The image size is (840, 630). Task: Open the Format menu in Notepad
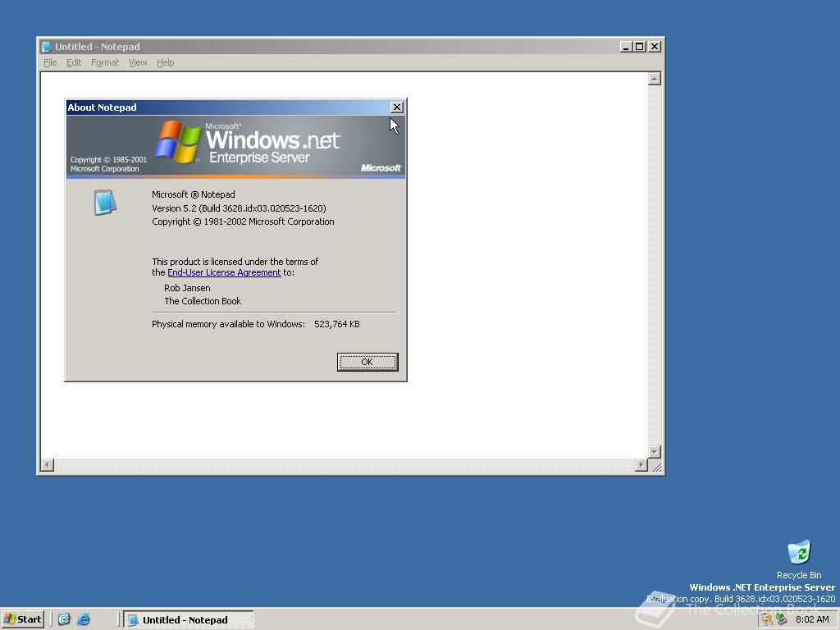coord(105,62)
